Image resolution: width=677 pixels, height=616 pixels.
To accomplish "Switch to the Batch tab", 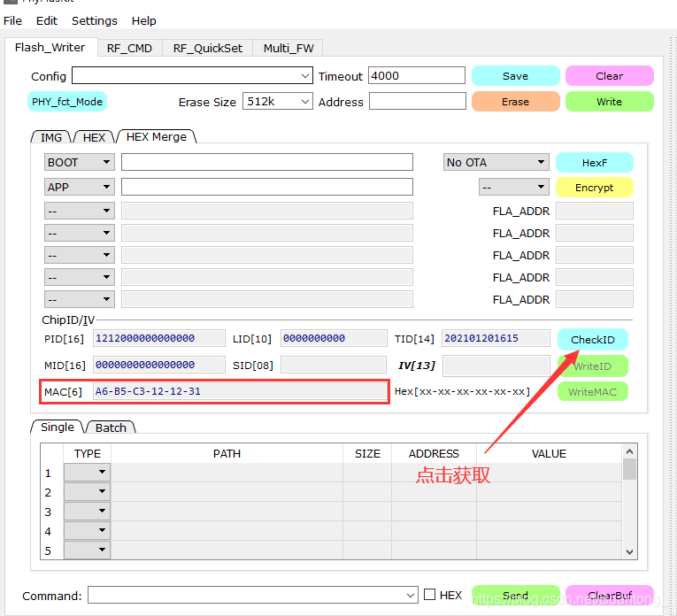I will pos(111,427).
